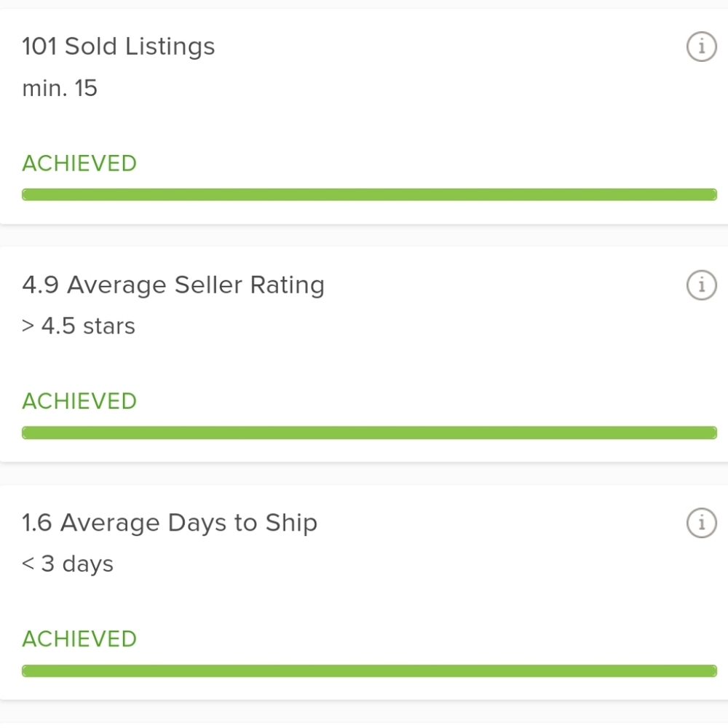Open the Sold Listings card
This screenshot has width=728, height=728.
(364, 116)
